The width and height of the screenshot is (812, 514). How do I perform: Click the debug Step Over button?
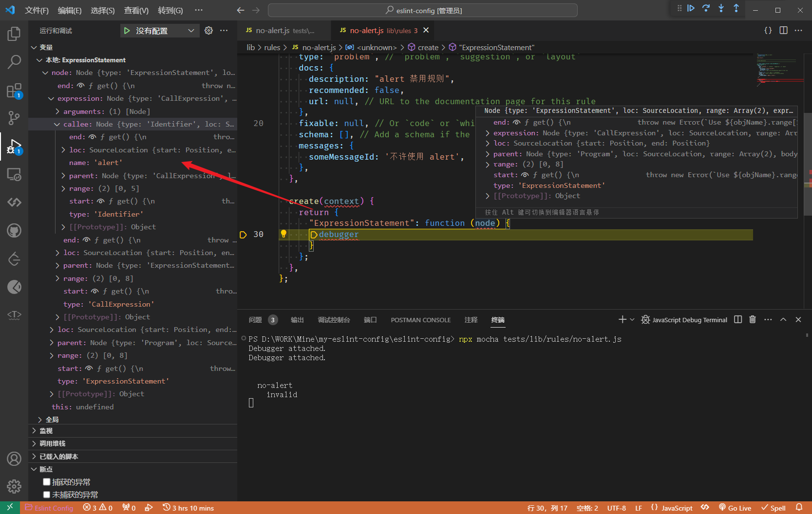coord(706,9)
